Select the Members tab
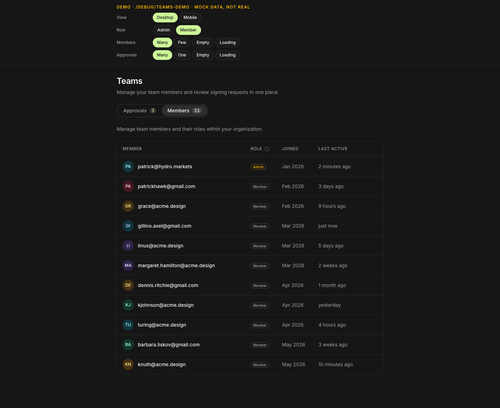The width and height of the screenshot is (500, 408). [x=184, y=111]
